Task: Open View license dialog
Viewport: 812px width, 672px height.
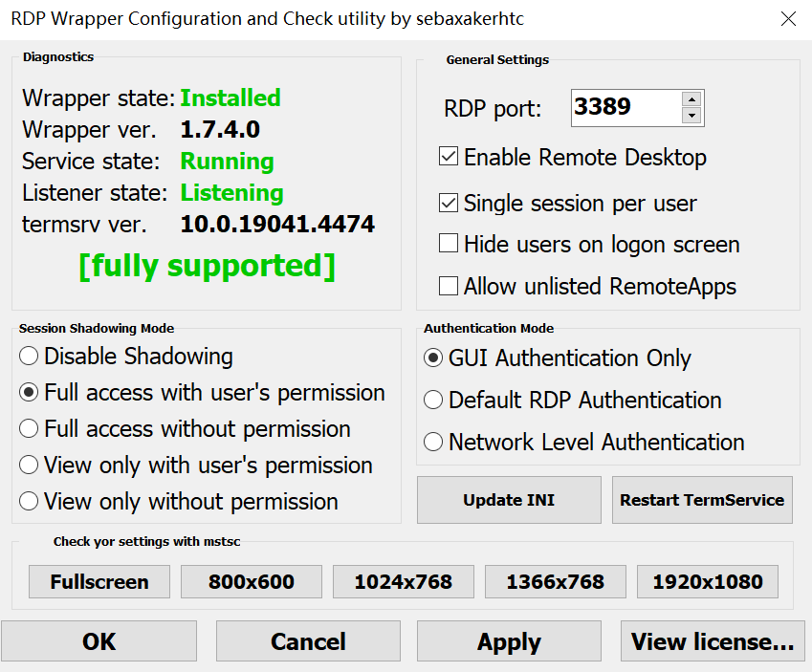Action: point(713,641)
